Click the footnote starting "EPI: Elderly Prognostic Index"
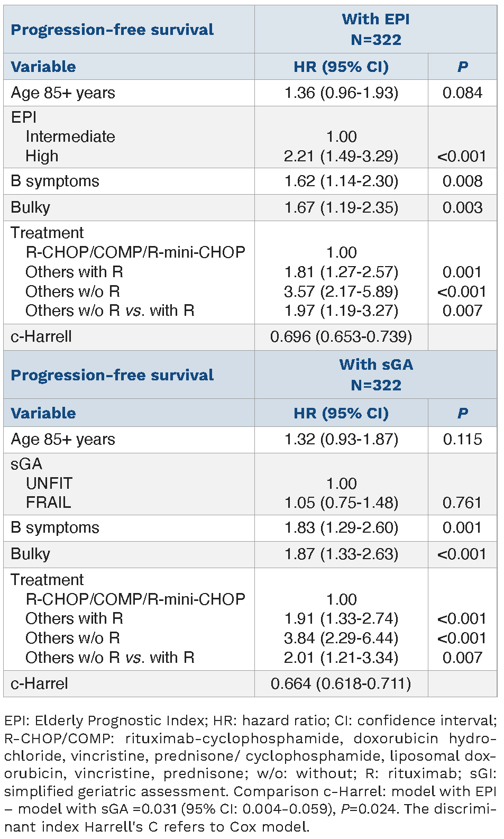The image size is (504, 839). (x=250, y=773)
